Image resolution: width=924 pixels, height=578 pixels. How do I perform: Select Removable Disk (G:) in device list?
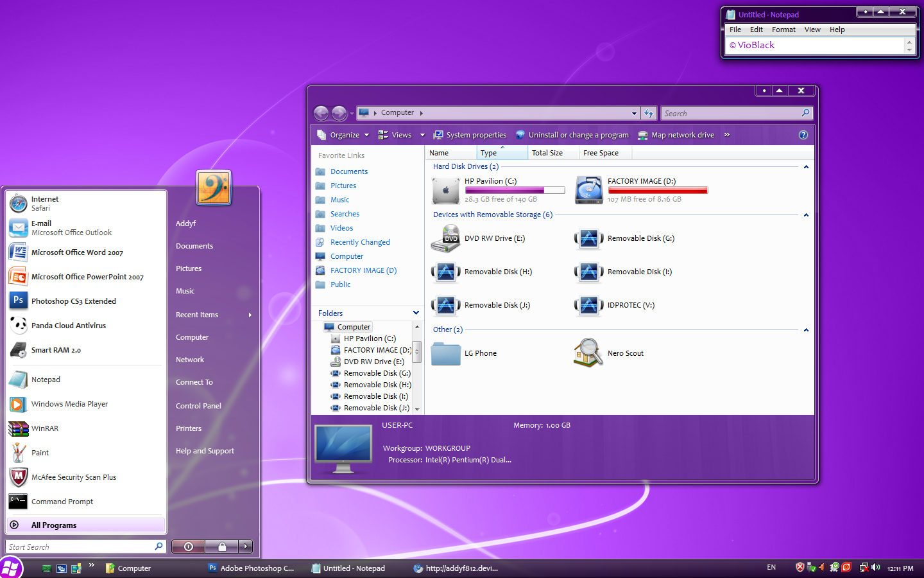click(625, 238)
